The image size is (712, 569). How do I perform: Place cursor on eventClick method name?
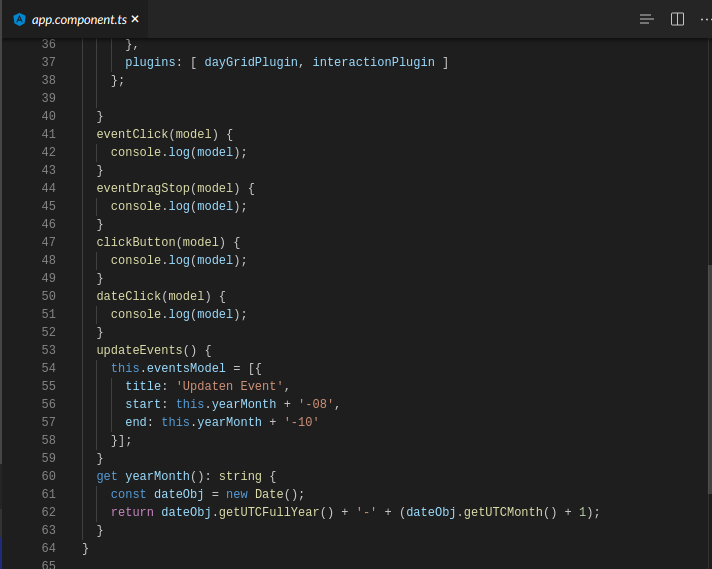coord(132,134)
